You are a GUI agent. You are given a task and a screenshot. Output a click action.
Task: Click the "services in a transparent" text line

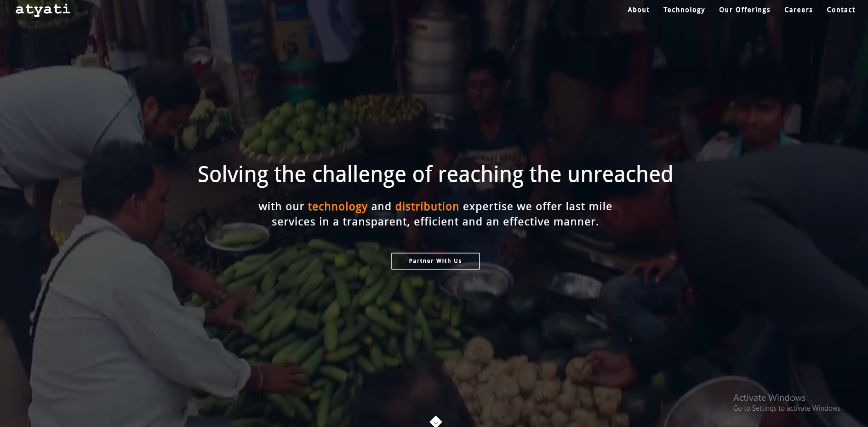tap(435, 222)
